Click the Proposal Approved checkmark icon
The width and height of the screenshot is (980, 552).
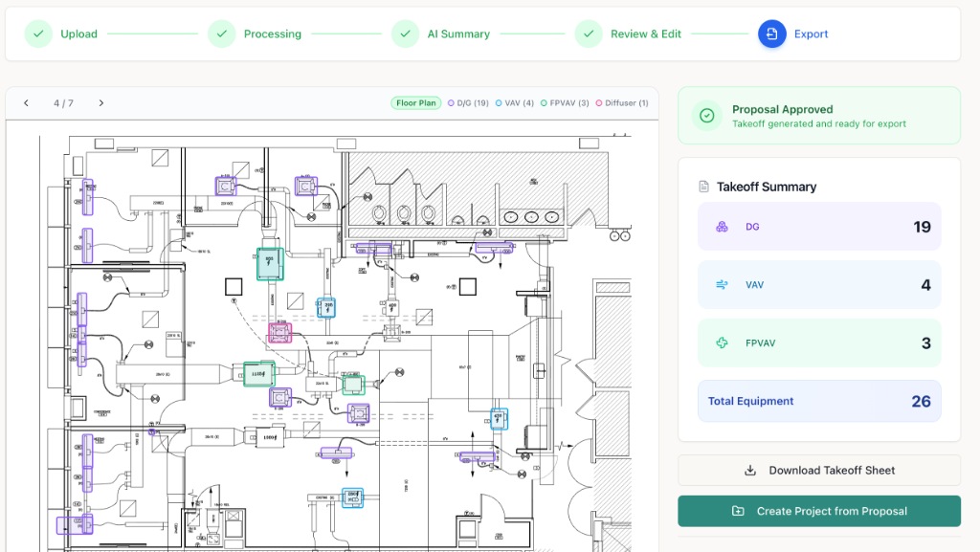(706, 116)
